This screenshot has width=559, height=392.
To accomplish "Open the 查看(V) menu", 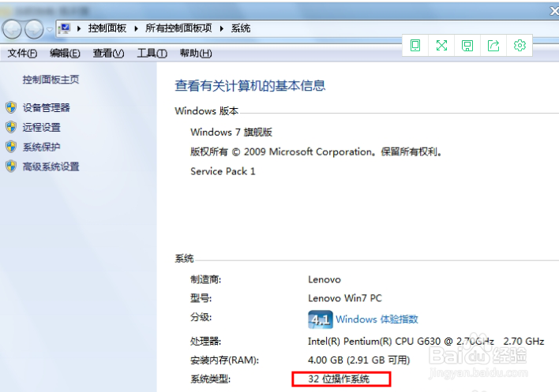I will (x=108, y=54).
